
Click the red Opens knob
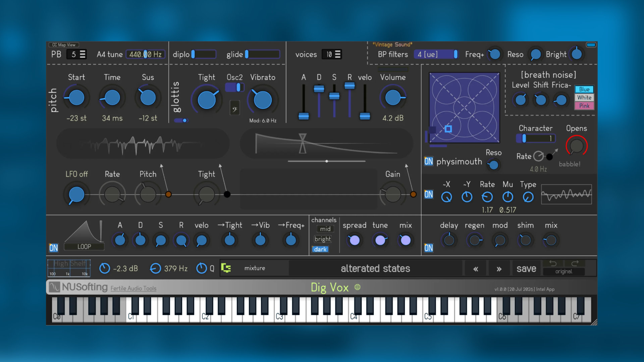tap(577, 146)
